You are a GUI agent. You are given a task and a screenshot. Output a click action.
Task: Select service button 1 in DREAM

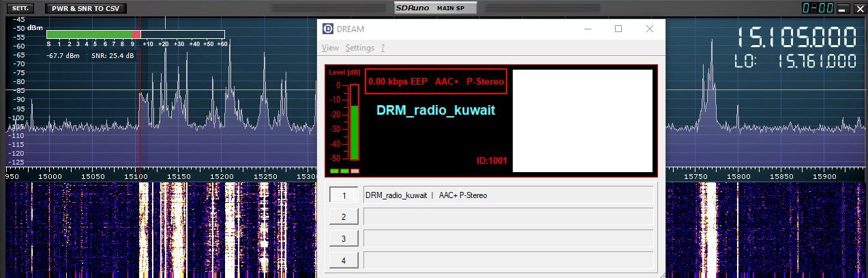pos(344,195)
